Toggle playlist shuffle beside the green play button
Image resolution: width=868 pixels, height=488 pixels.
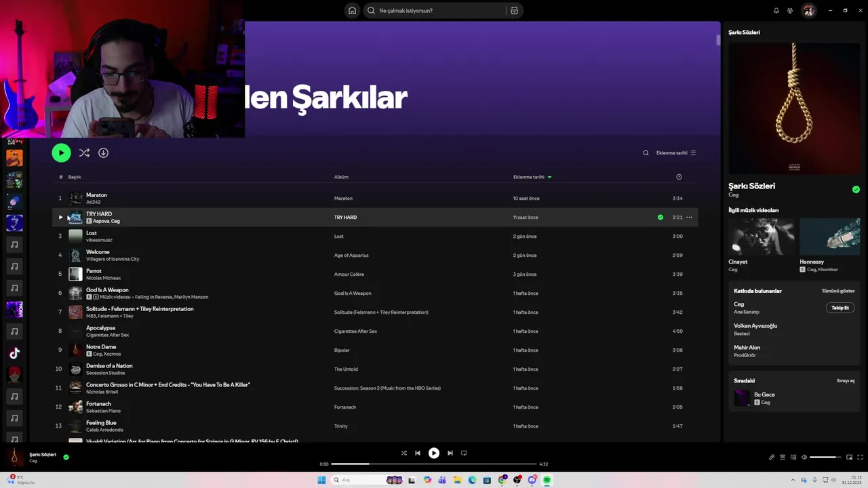[84, 152]
